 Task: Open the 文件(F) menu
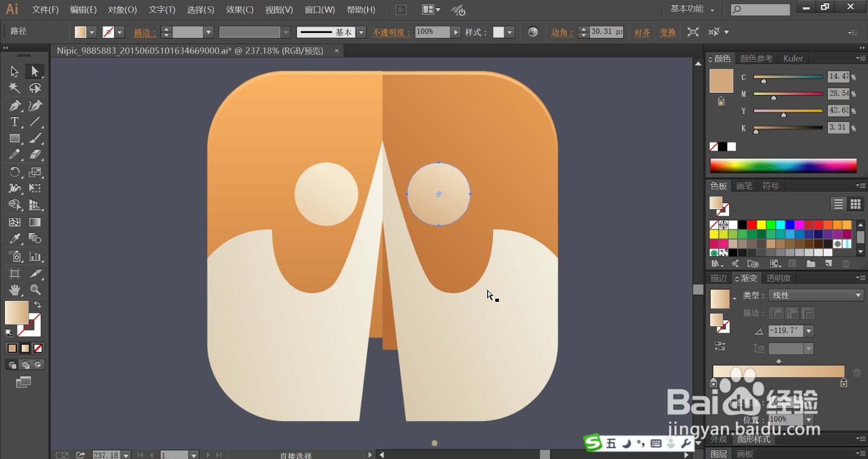45,10
